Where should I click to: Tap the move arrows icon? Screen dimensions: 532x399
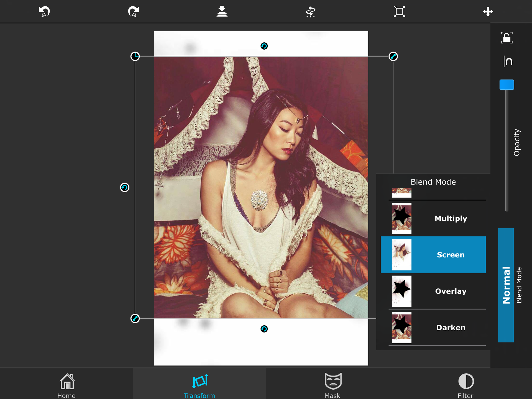488,12
